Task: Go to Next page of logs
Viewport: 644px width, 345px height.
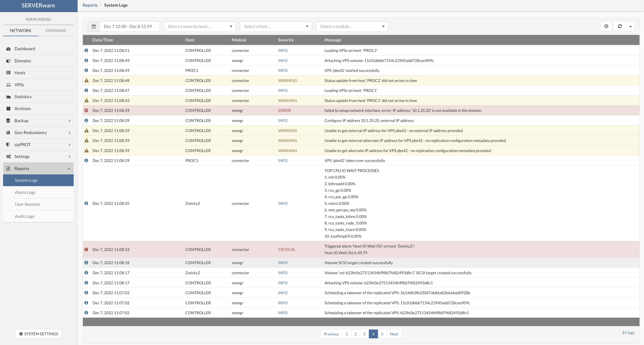Action: (x=394, y=334)
